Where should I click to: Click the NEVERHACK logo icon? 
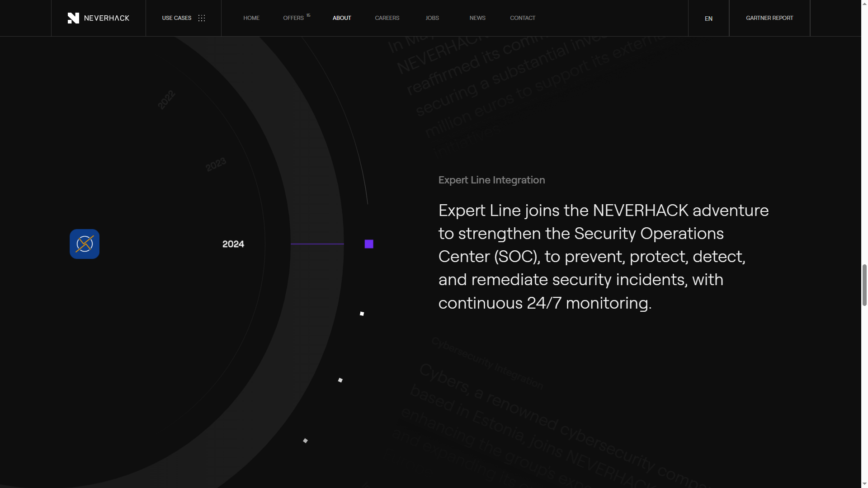click(73, 18)
